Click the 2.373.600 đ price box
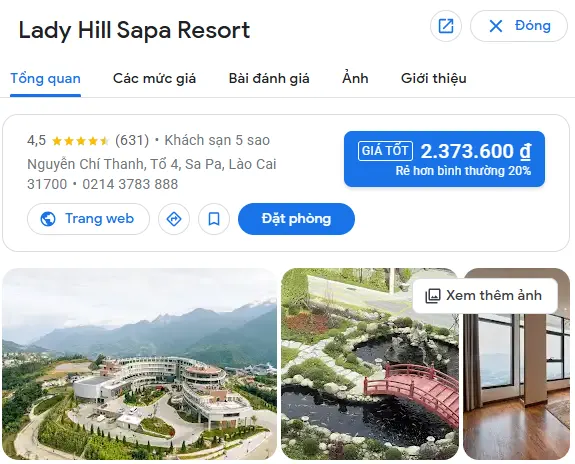This screenshot has width=575, height=464. pos(444,159)
